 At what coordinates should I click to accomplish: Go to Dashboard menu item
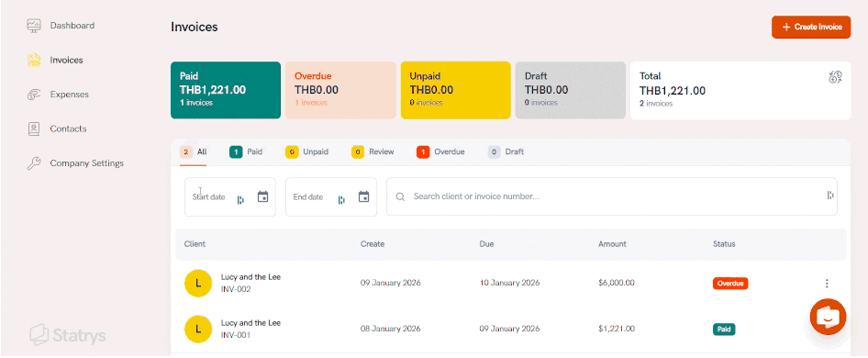[x=72, y=26]
